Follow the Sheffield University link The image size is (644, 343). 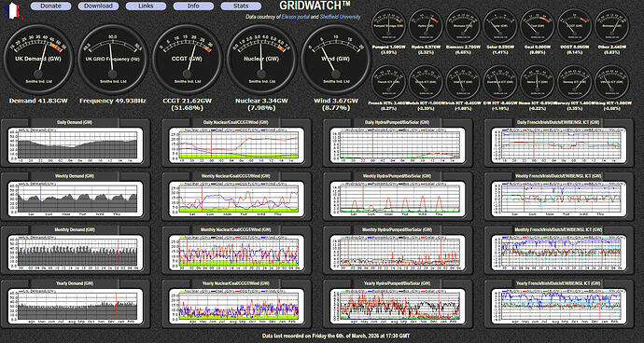click(x=340, y=17)
